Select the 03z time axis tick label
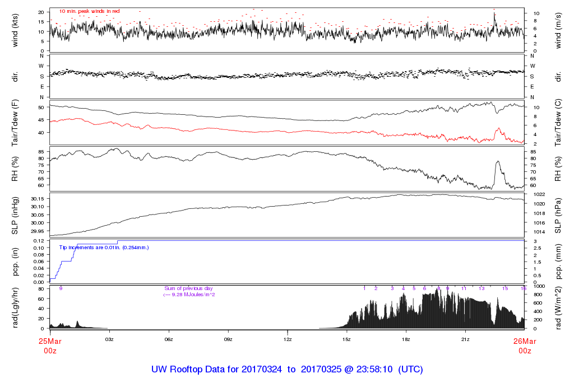 tap(109, 339)
